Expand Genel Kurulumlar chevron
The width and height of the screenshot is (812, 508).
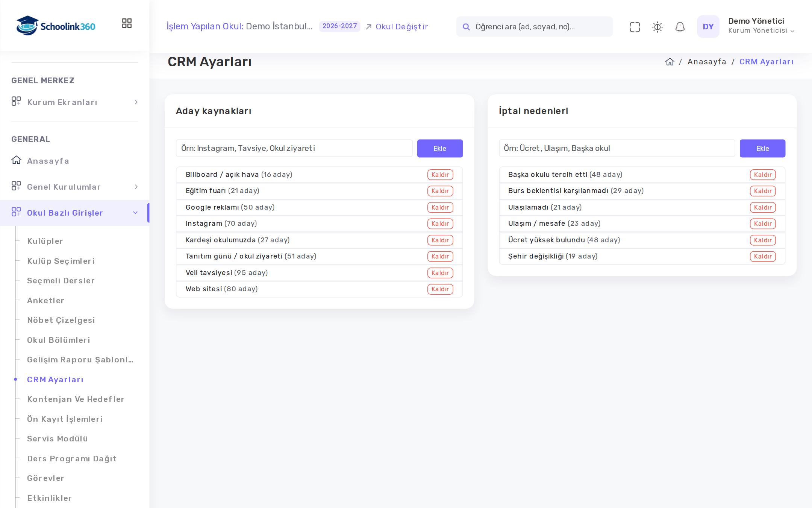click(x=136, y=187)
